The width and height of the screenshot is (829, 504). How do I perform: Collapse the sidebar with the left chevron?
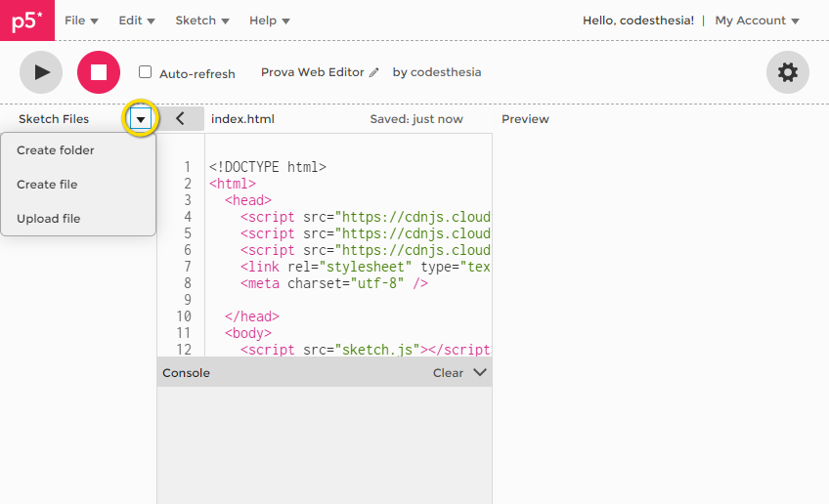point(180,119)
